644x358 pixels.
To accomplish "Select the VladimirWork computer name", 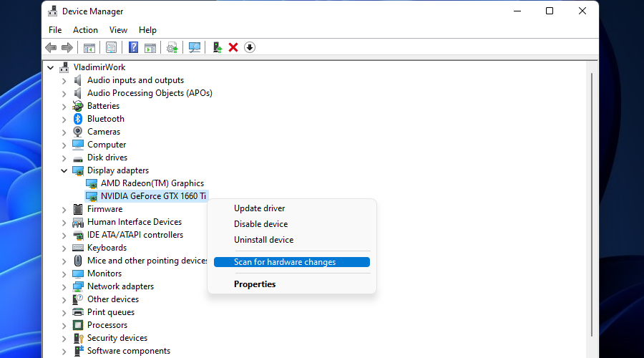I will pyautogui.click(x=99, y=67).
